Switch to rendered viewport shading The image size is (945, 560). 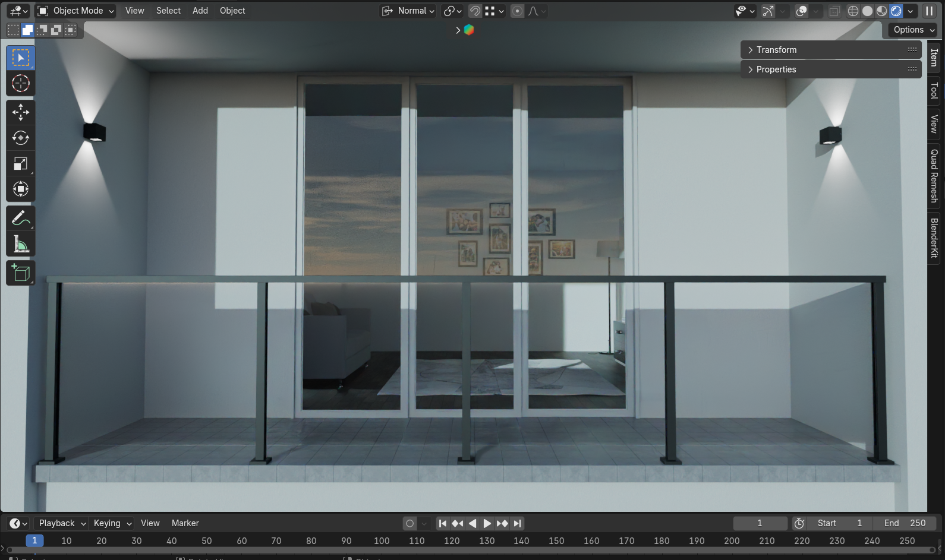896,11
